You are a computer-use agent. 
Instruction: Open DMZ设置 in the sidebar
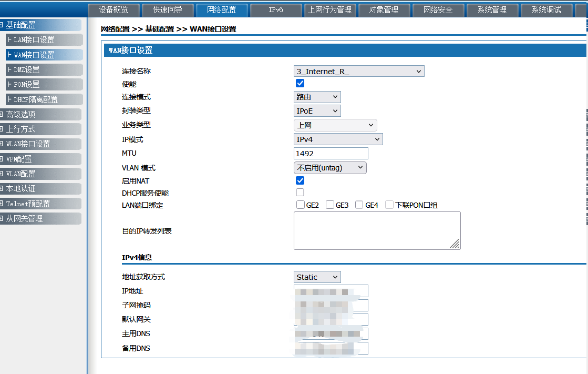[44, 69]
